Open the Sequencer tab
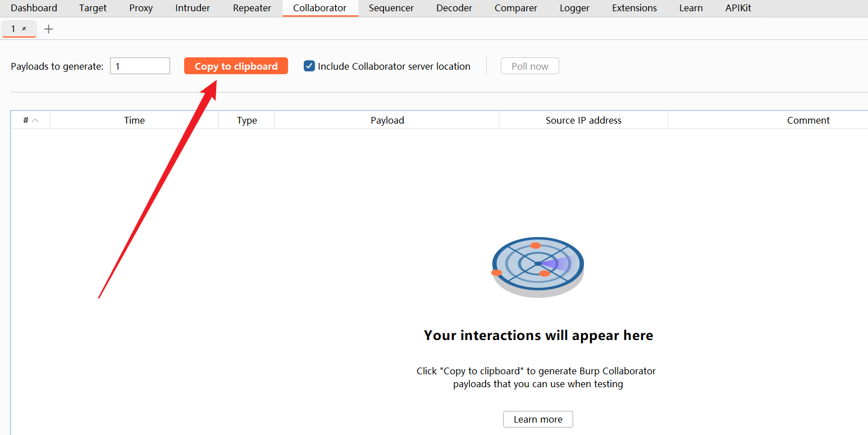Viewport: 868px width, 435px height. pyautogui.click(x=391, y=8)
